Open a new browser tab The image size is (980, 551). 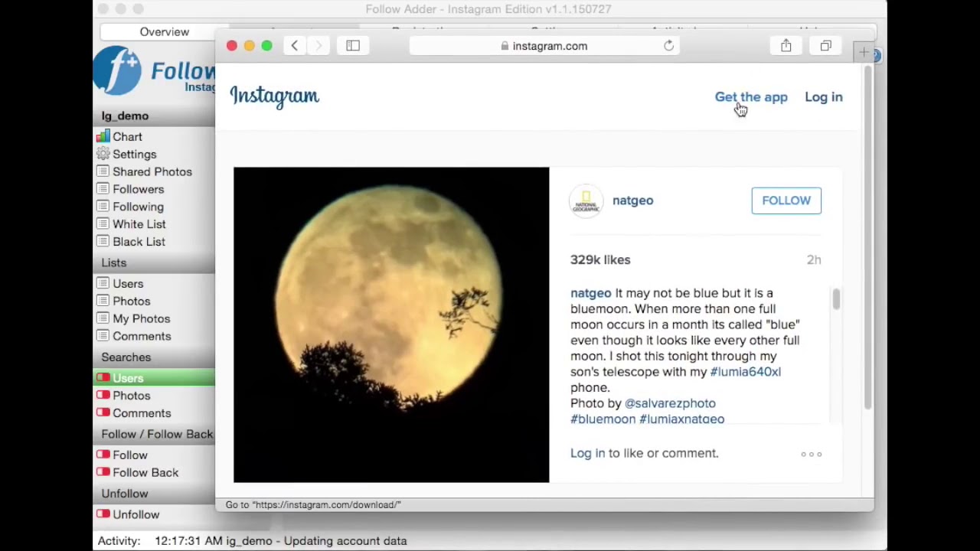pos(864,52)
